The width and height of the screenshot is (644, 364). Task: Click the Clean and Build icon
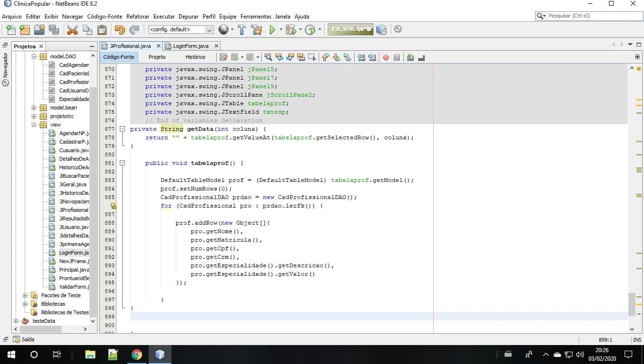point(257,30)
